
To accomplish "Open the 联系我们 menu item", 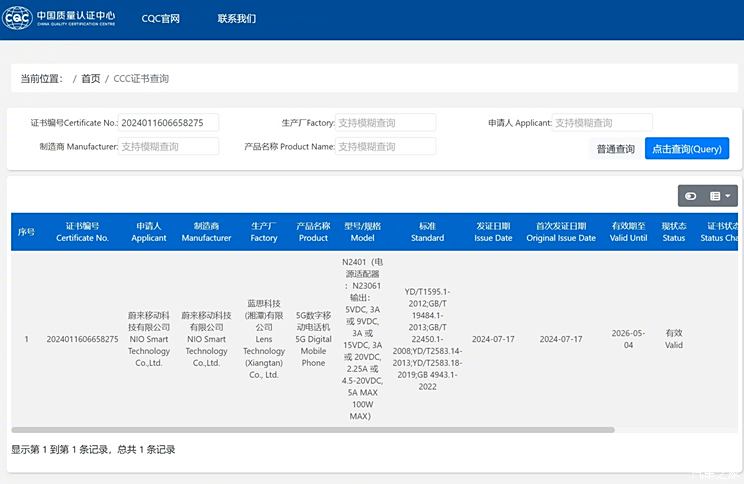I will (x=237, y=18).
